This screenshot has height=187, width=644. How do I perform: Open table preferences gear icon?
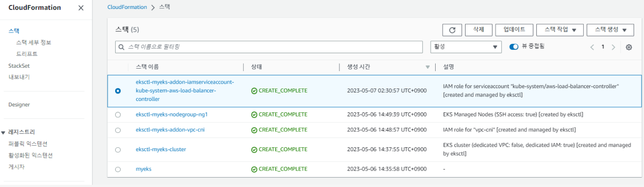click(629, 47)
